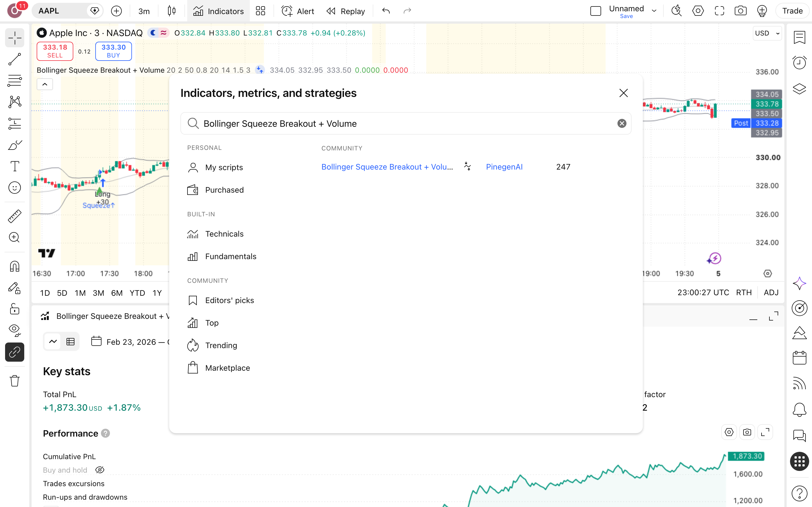Toggle Buy and hold visibility eye
Screen dimensions: 812x507
(x=100, y=470)
